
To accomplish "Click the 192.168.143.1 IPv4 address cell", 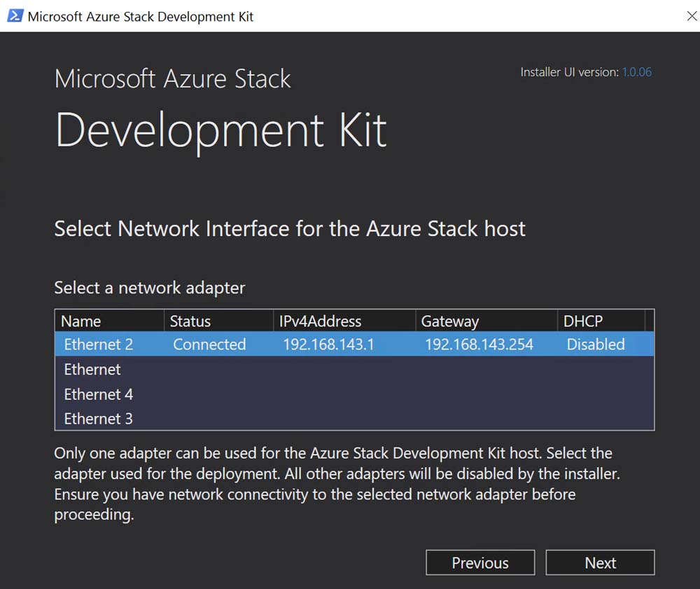I will pyautogui.click(x=328, y=345).
